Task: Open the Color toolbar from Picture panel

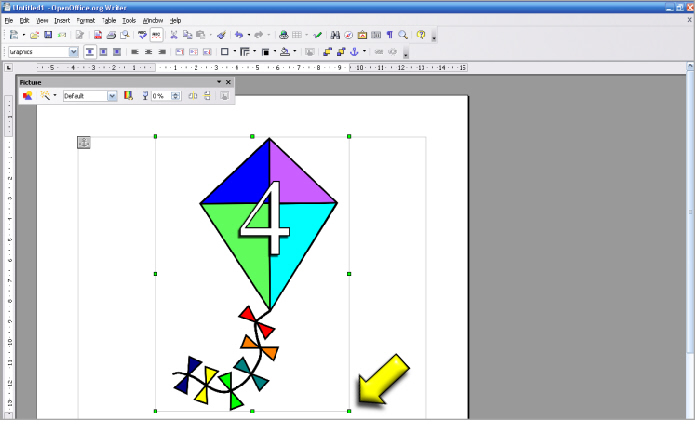Action: click(127, 96)
